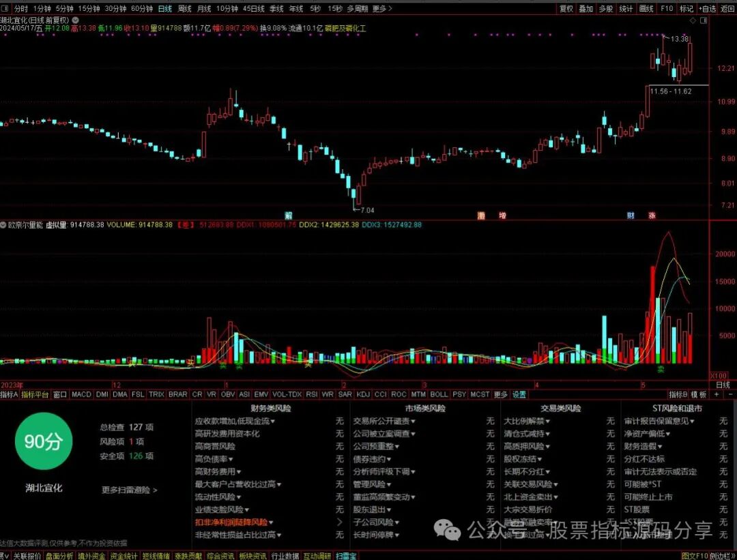
Task: Select 周线 weekly chart
Action: pyautogui.click(x=185, y=8)
